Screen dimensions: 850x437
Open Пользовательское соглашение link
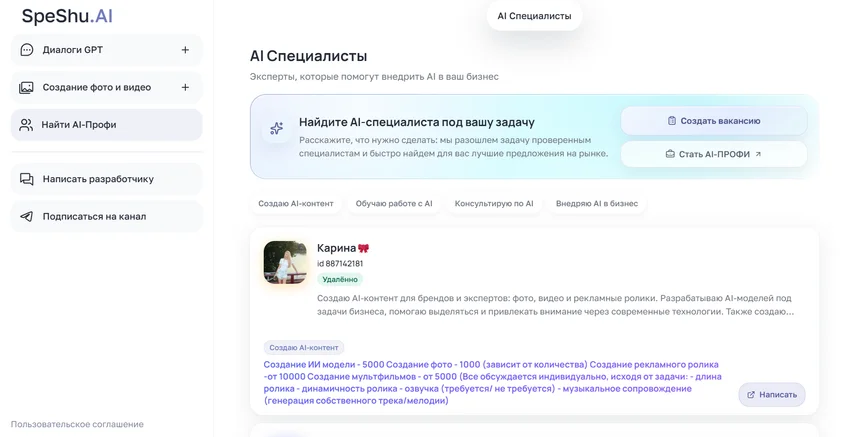pos(77,425)
